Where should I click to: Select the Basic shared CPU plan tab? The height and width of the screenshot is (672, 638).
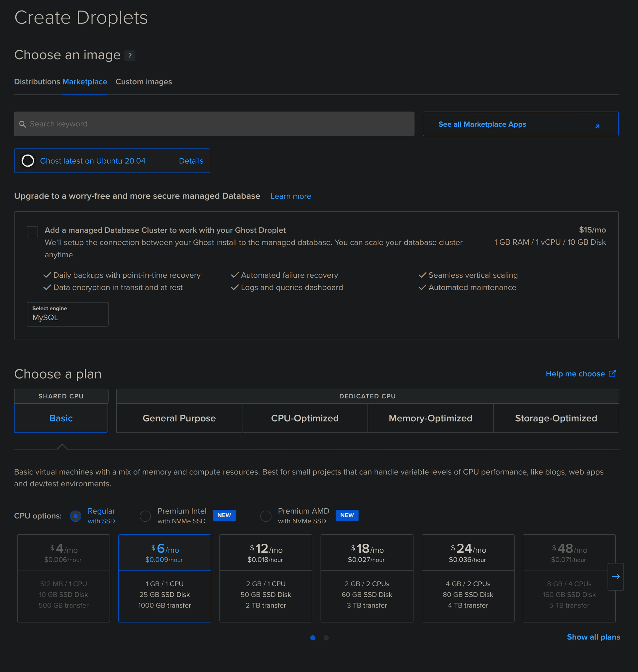[61, 418]
